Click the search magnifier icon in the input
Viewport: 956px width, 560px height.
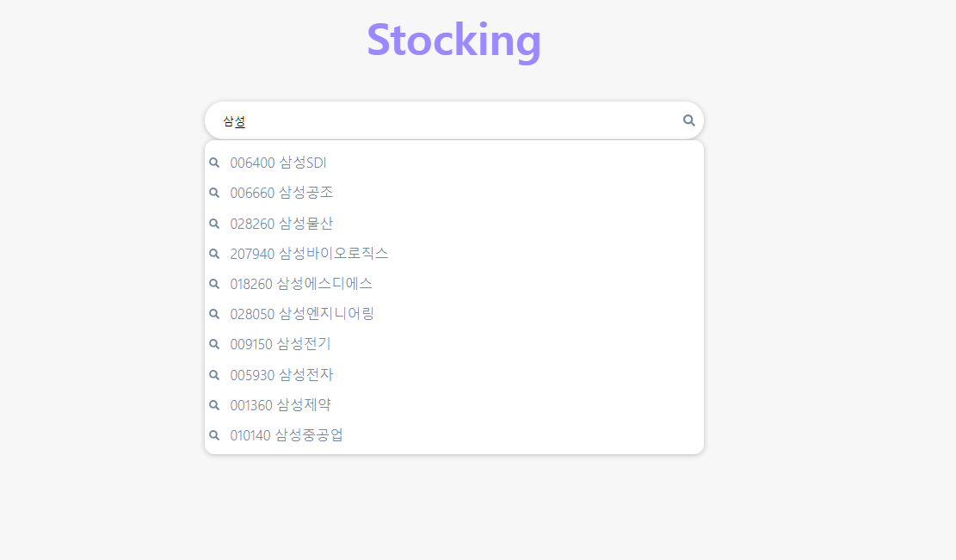(688, 120)
